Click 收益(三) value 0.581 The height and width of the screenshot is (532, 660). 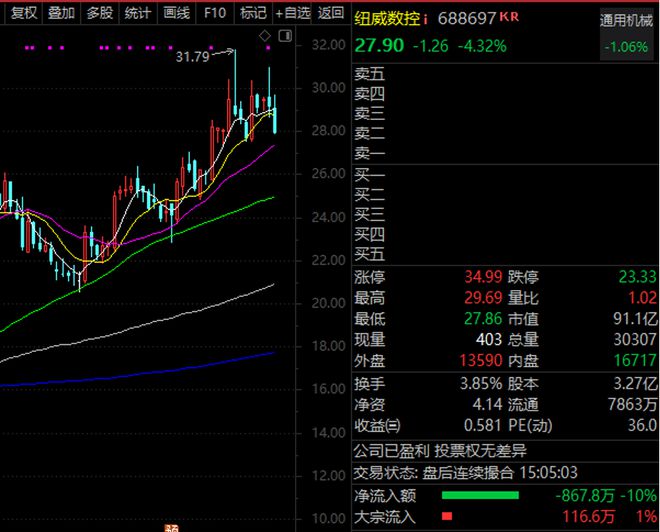click(482, 425)
